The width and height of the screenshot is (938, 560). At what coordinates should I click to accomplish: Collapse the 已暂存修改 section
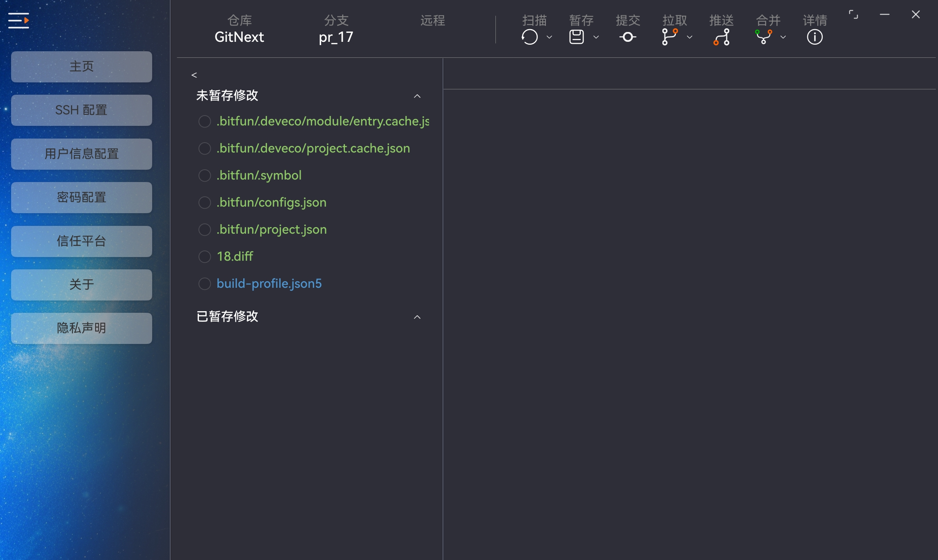click(x=418, y=317)
